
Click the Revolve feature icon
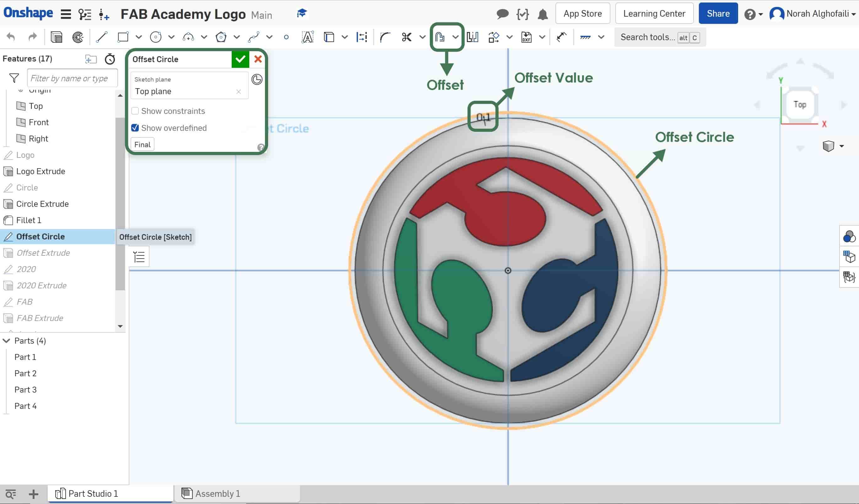point(78,37)
